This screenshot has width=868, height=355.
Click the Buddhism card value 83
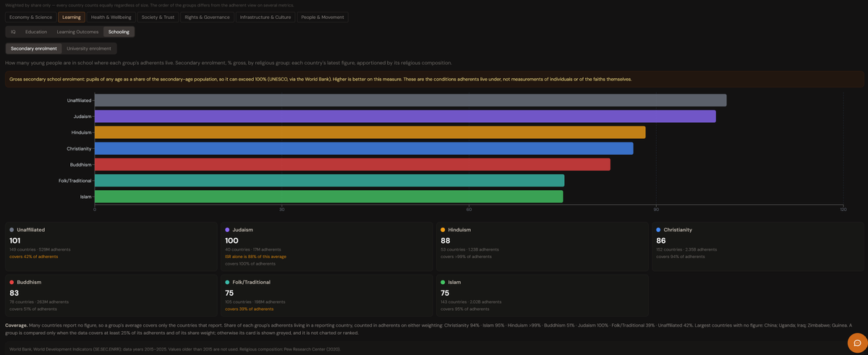pyautogui.click(x=14, y=293)
